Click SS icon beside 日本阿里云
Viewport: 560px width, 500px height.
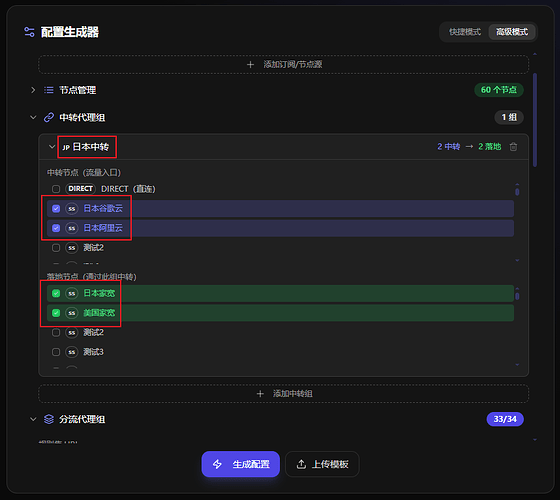point(72,228)
